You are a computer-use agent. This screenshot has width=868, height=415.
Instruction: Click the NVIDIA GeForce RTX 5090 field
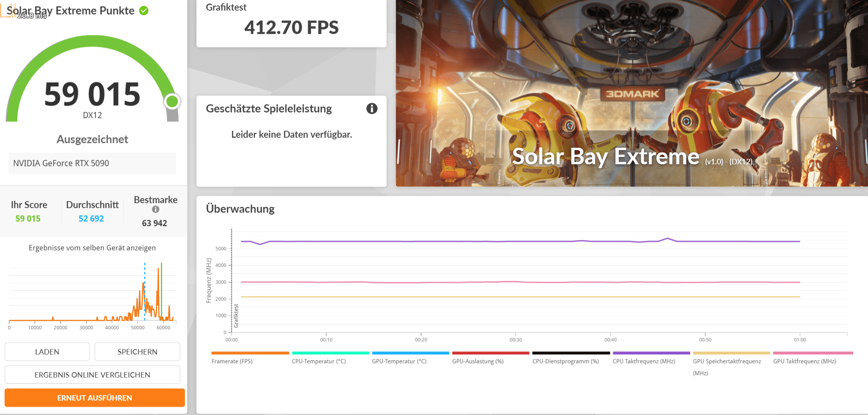[x=92, y=163]
